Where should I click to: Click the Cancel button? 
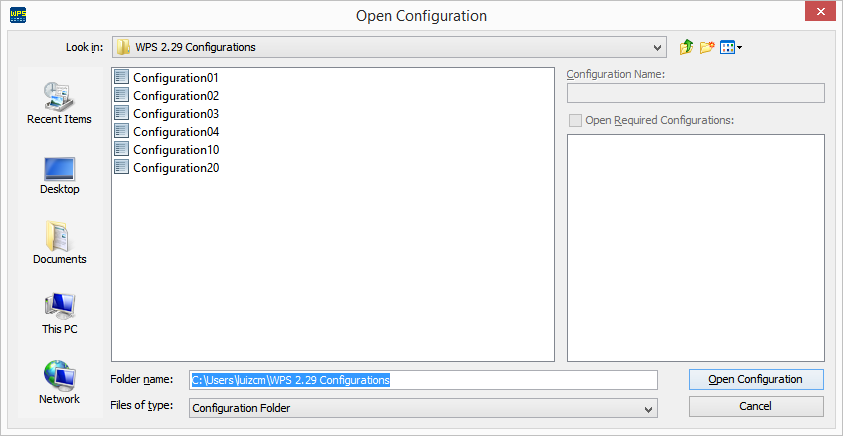point(756,406)
